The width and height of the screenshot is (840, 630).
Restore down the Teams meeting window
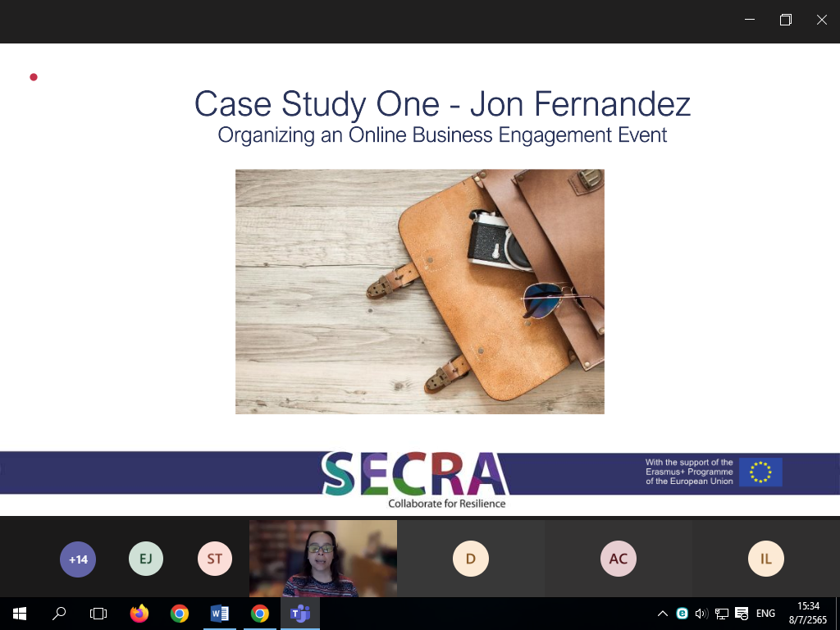[786, 20]
